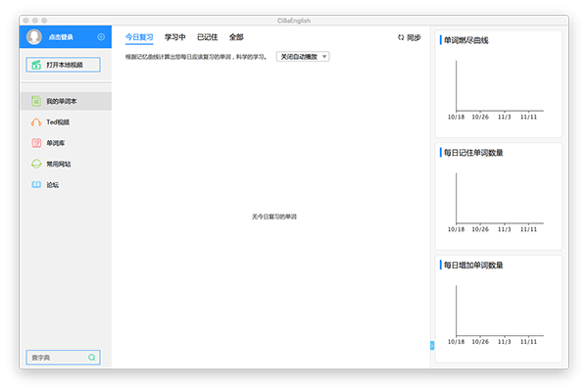Click the search magnifier icon

click(x=92, y=358)
